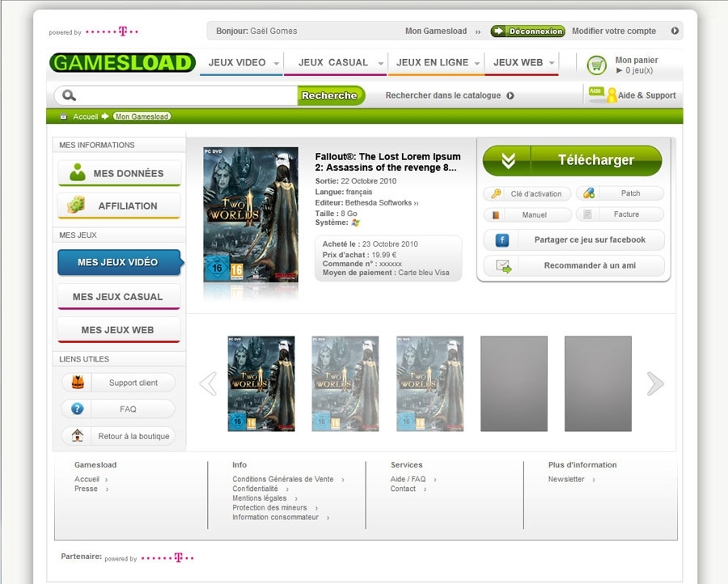Click the Manuel book icon
The width and height of the screenshot is (728, 584).
pyautogui.click(x=496, y=215)
